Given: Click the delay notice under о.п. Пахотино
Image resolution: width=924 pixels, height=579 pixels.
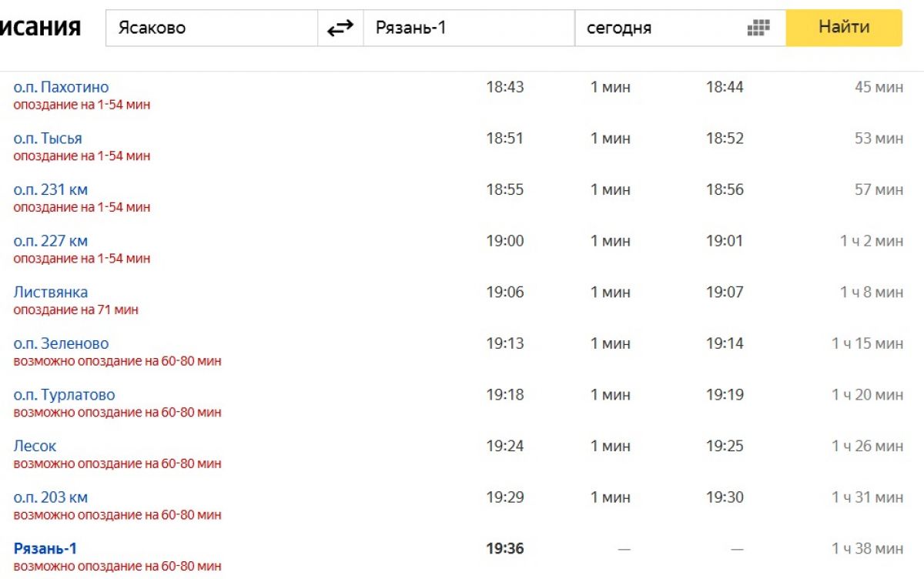Looking at the screenshot, I should [82, 105].
